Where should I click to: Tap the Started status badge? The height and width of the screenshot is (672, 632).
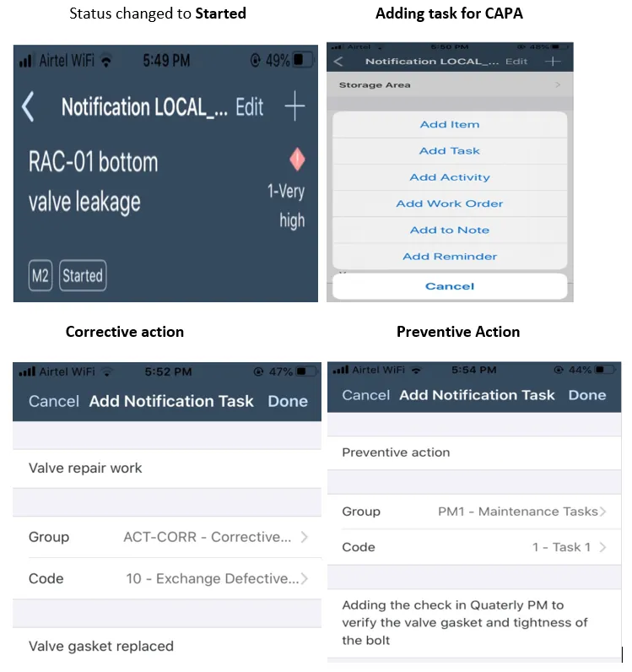tap(83, 275)
